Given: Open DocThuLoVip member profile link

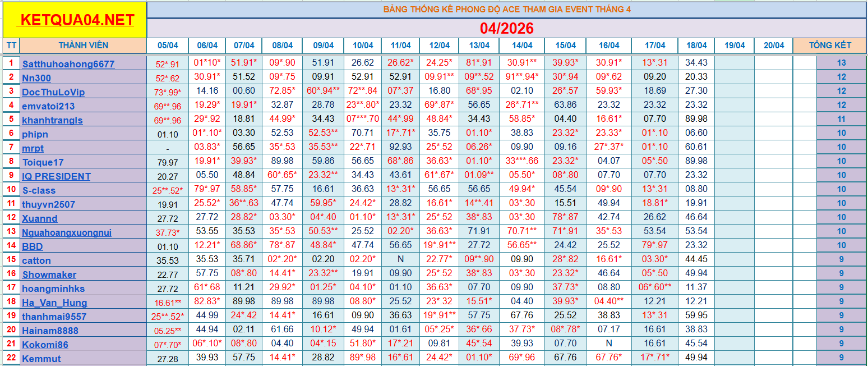Looking at the screenshot, I should click(x=53, y=92).
